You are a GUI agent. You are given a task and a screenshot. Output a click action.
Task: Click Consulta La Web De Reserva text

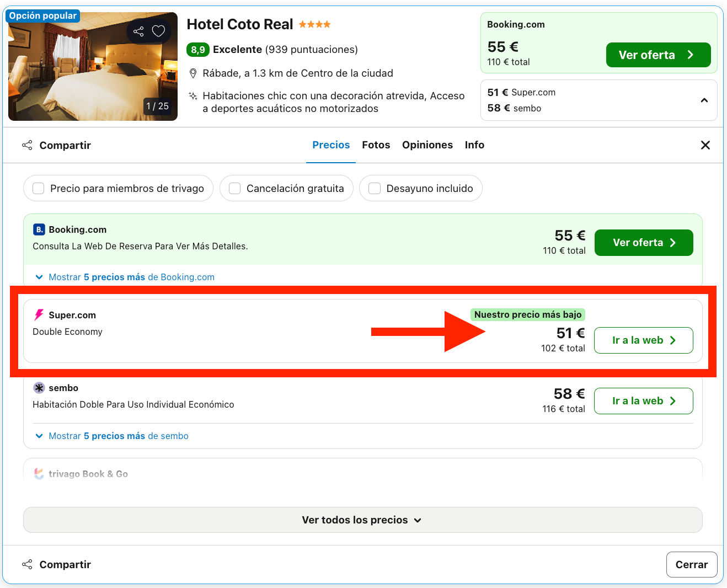coord(140,246)
